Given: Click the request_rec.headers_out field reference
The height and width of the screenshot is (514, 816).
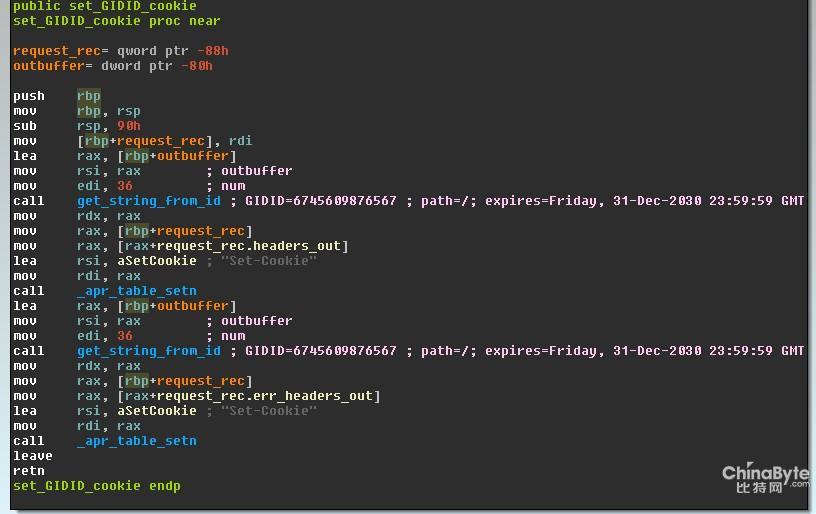Looking at the screenshot, I should click(249, 246).
